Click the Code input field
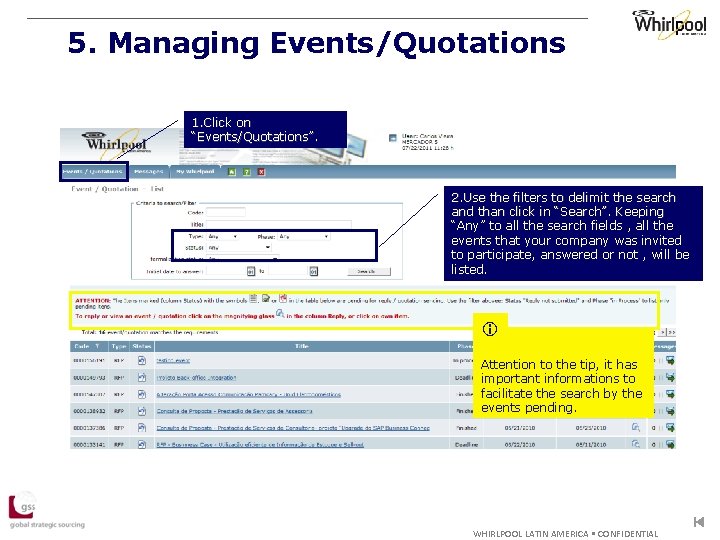 tap(225, 212)
